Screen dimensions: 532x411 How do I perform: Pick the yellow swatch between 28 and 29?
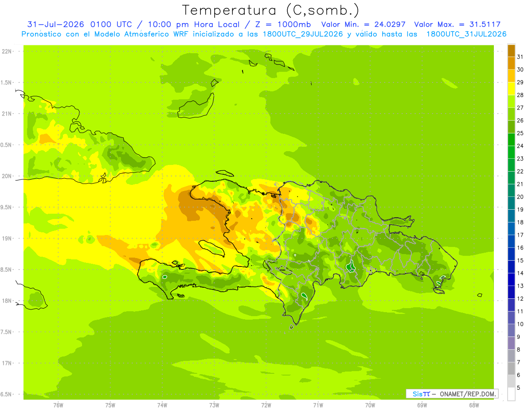[x=511, y=89]
